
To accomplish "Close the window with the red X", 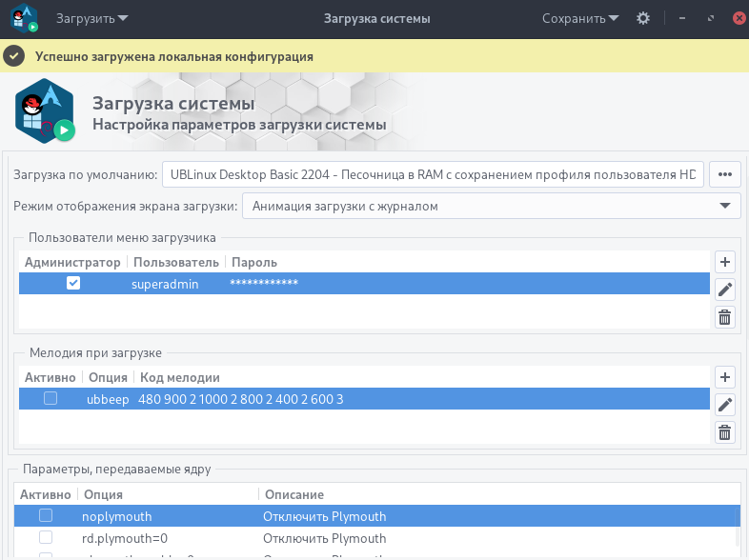I will tap(739, 19).
